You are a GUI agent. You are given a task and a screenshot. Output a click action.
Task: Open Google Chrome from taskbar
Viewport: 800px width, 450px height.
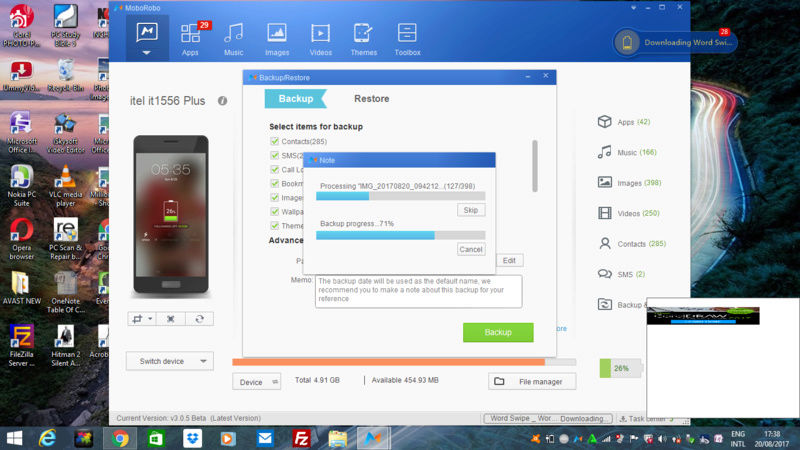pyautogui.click(x=120, y=438)
